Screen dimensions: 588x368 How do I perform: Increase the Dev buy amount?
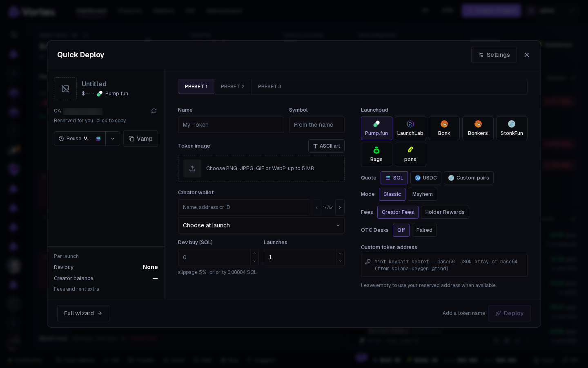pos(254,254)
